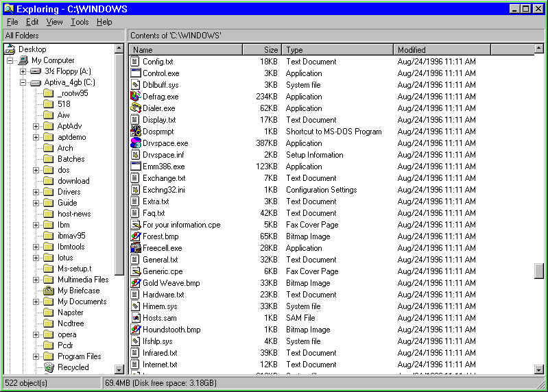
Task: Click the Forest.bmp bitmap icon
Action: (x=136, y=236)
